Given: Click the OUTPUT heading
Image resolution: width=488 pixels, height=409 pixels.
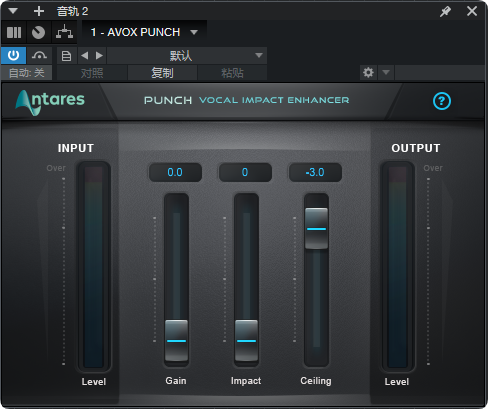Looking at the screenshot, I should point(416,148).
